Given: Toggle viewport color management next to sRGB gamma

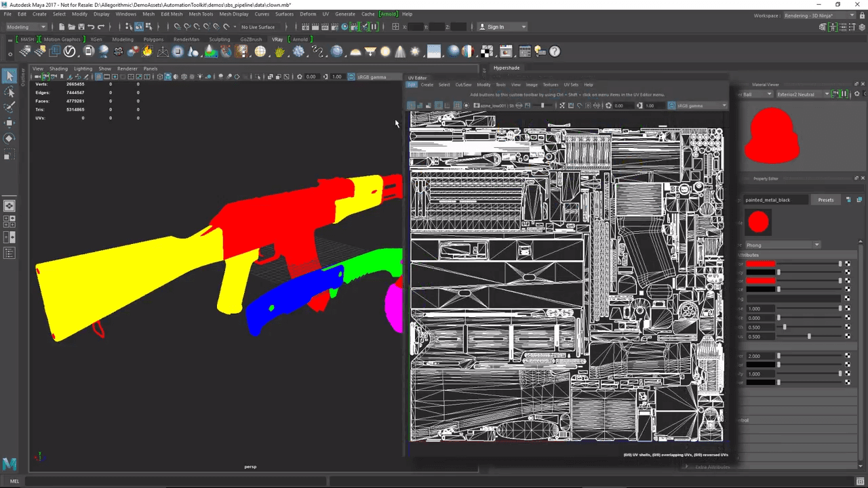Looking at the screenshot, I should tap(351, 77).
